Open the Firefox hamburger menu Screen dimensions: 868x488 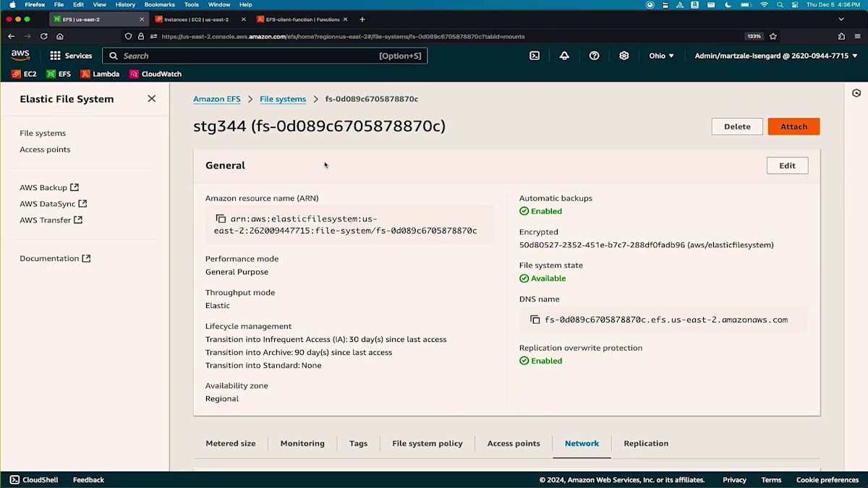[x=857, y=36]
